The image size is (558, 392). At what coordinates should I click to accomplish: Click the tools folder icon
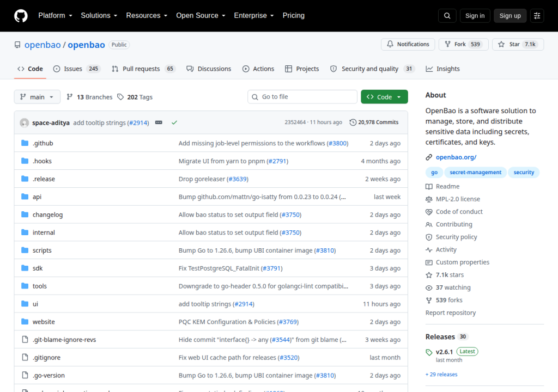[25, 286]
